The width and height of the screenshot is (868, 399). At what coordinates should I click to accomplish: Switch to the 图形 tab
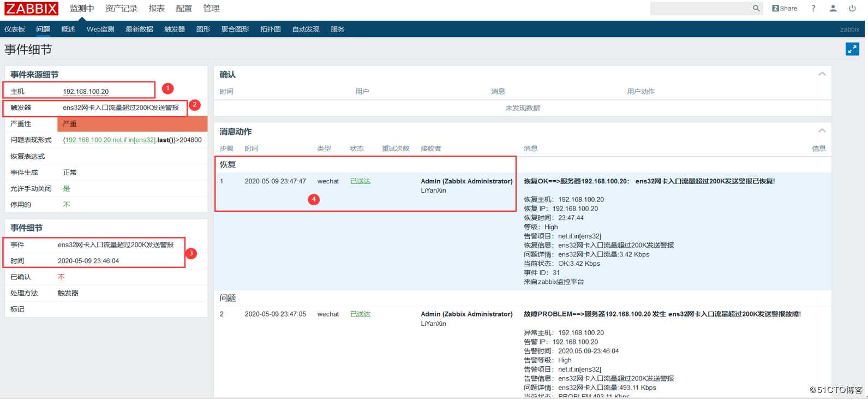[203, 29]
